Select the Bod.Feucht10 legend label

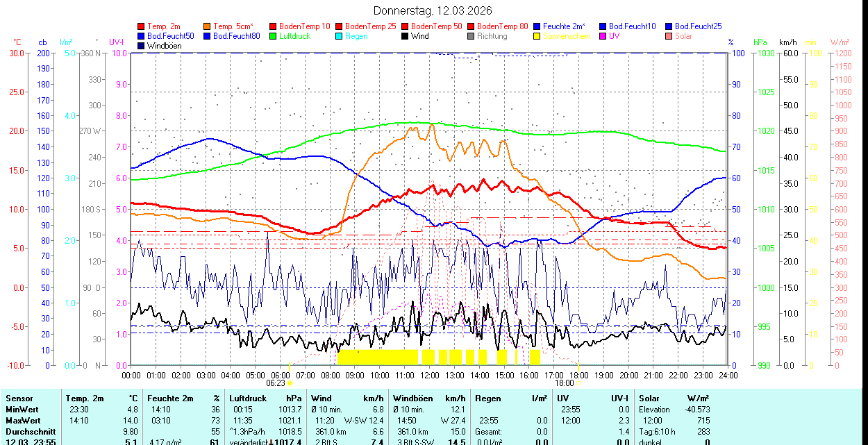[633, 26]
